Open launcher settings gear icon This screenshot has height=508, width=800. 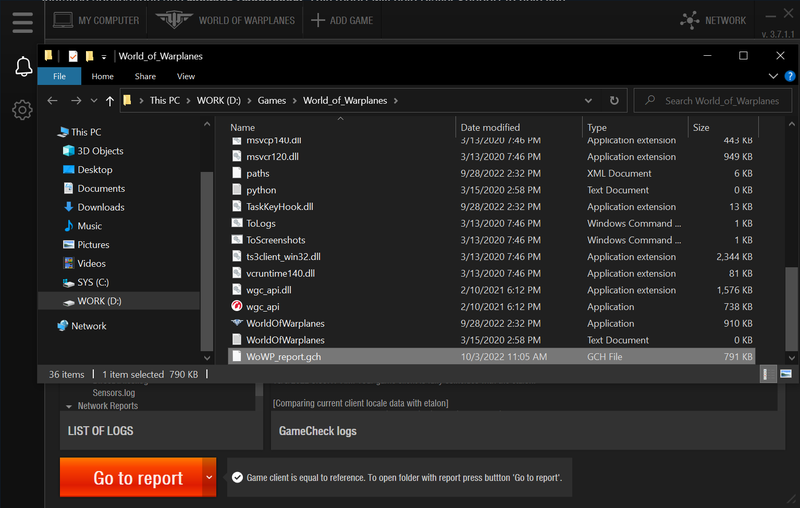pyautogui.click(x=22, y=110)
